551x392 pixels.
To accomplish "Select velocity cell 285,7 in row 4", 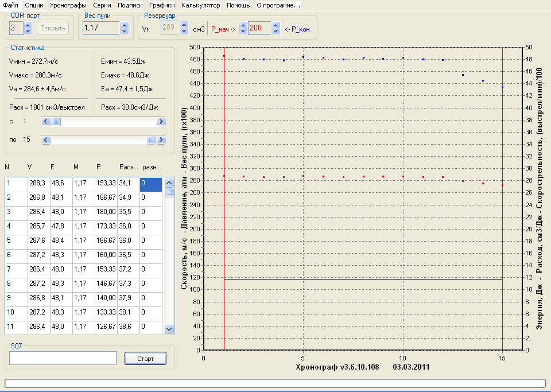I will (x=38, y=226).
